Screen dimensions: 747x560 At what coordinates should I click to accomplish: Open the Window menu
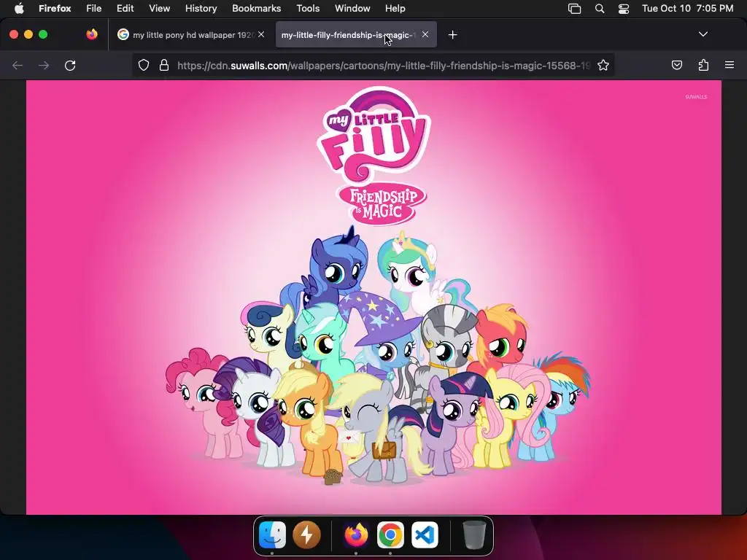pyautogui.click(x=352, y=8)
